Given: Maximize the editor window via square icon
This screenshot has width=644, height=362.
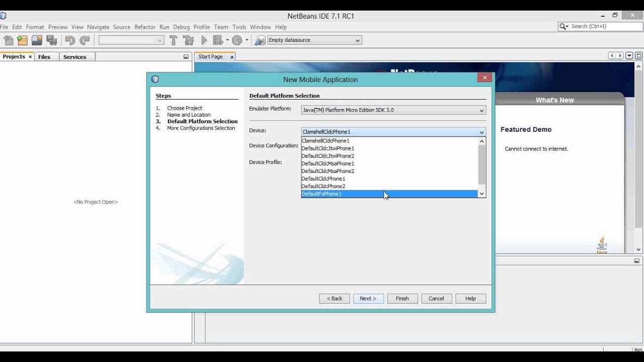Looking at the screenshot, I should (x=639, y=56).
